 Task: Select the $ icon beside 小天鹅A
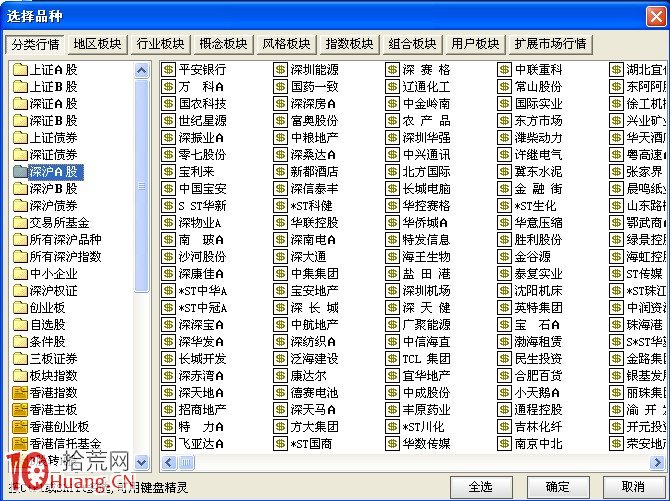(x=504, y=393)
